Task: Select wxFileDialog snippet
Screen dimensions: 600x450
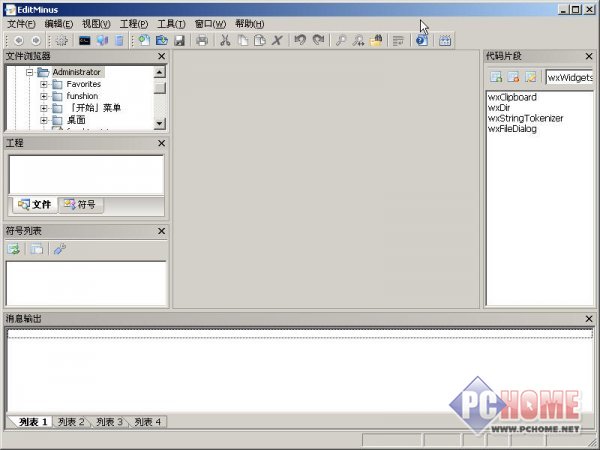Action: 512,129
